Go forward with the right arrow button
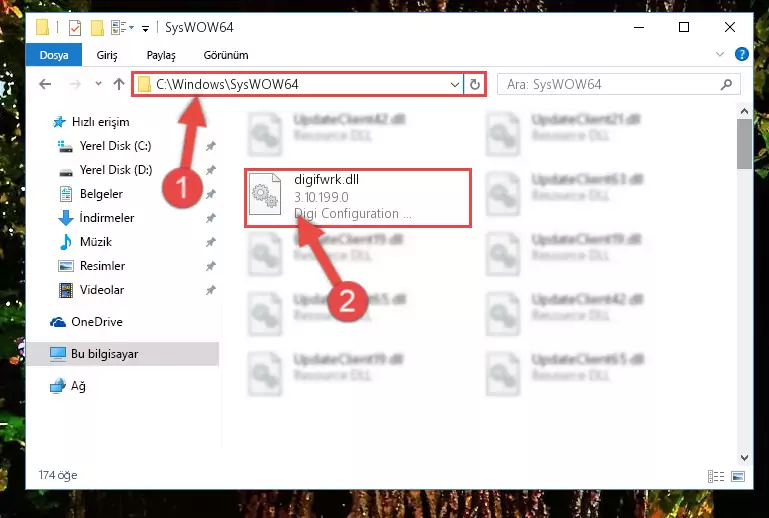The height and width of the screenshot is (518, 769). coord(75,84)
